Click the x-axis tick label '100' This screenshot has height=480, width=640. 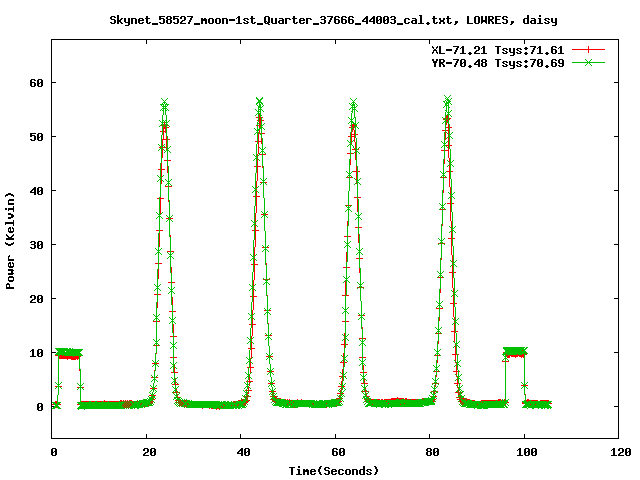pyautogui.click(x=527, y=452)
